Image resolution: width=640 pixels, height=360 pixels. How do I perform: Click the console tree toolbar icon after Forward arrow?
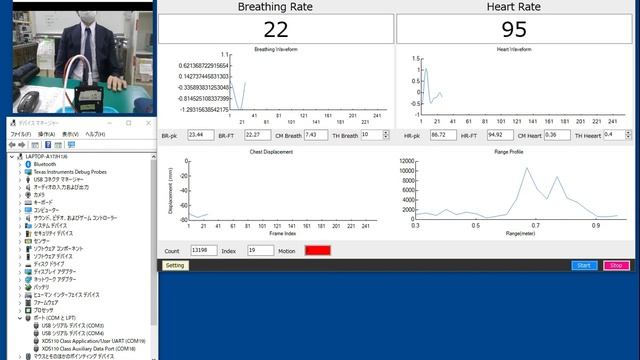point(35,145)
